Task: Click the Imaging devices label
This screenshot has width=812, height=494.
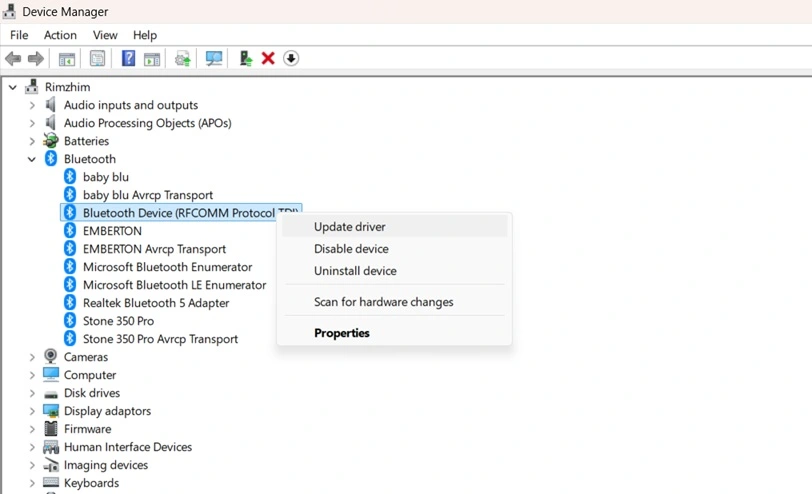Action: click(106, 465)
